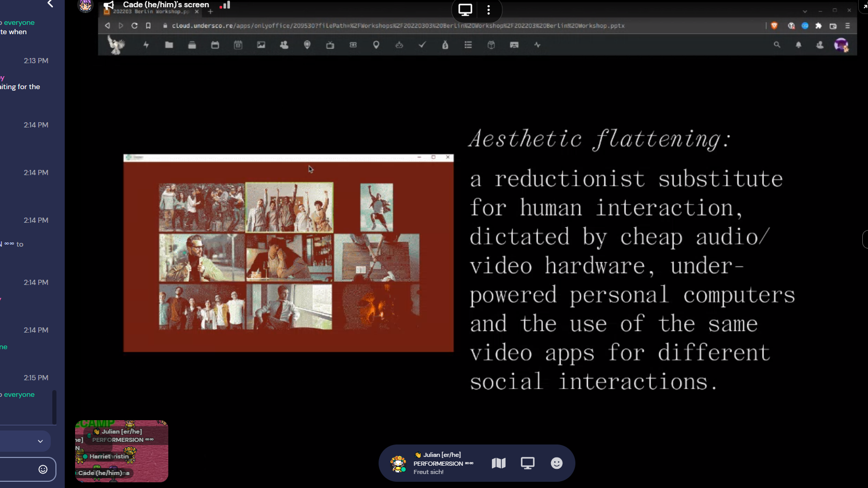Open the notifications bell in cloud toolbar

pos(799,45)
